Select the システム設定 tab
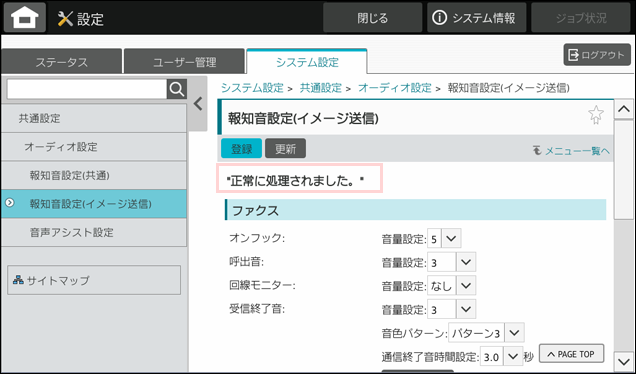Viewport: 636px width, 374px height. click(x=307, y=62)
